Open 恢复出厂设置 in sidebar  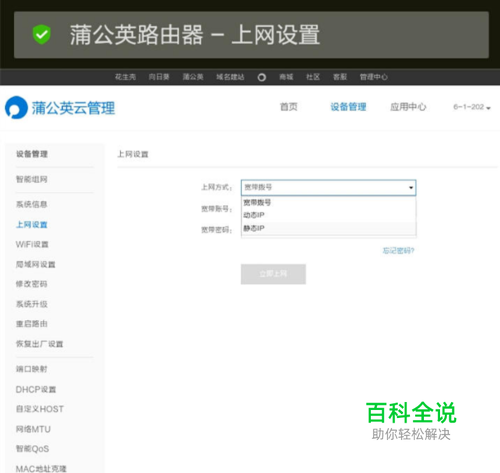tap(39, 344)
